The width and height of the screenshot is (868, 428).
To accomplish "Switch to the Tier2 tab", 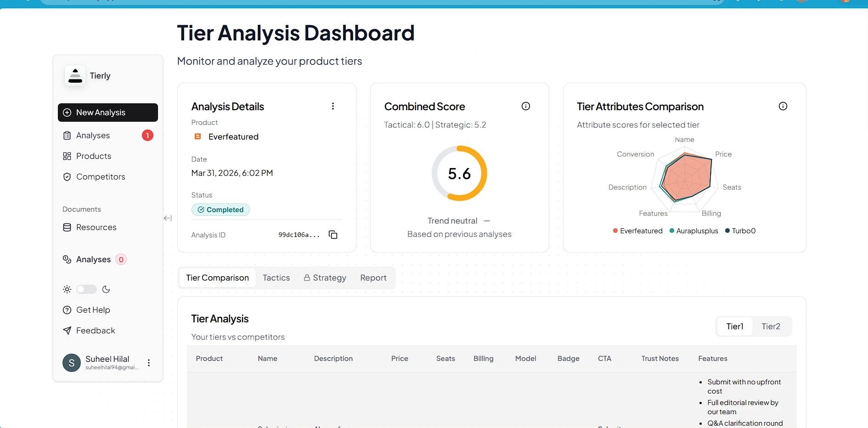I will coord(771,327).
